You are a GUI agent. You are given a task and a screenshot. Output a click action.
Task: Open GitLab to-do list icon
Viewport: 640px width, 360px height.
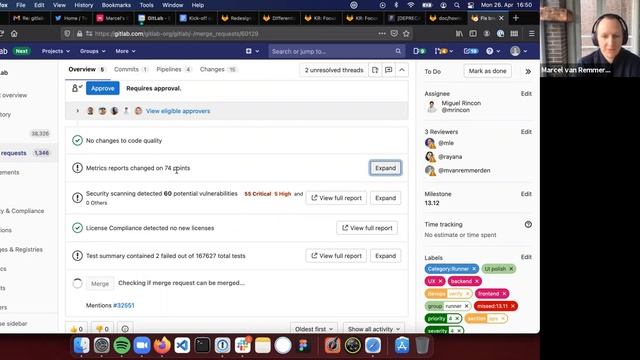(471, 51)
